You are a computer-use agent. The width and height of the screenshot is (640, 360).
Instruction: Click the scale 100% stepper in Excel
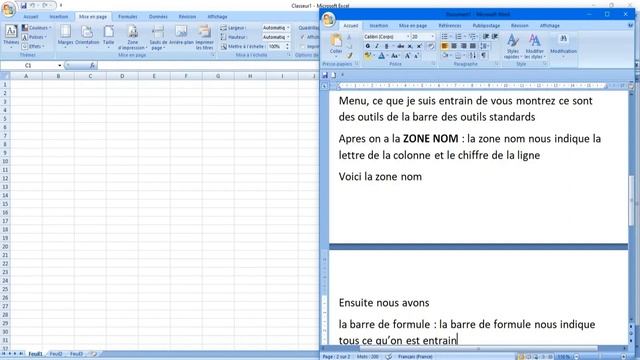pyautogui.click(x=287, y=47)
